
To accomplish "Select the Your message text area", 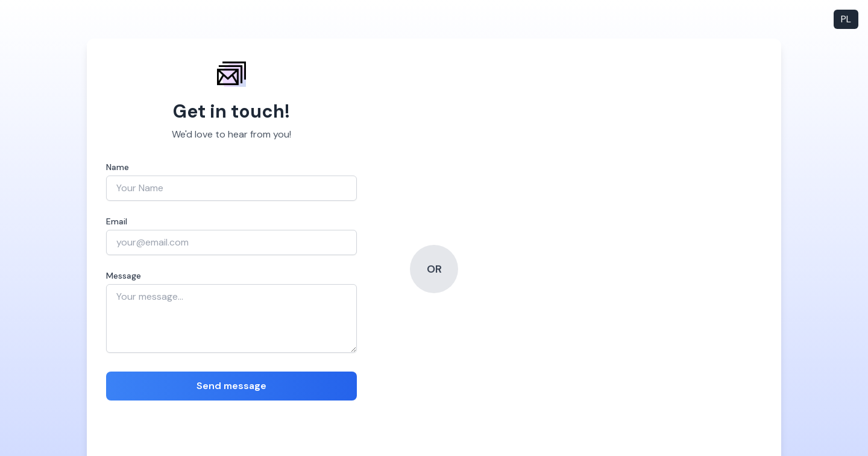I will [x=231, y=318].
